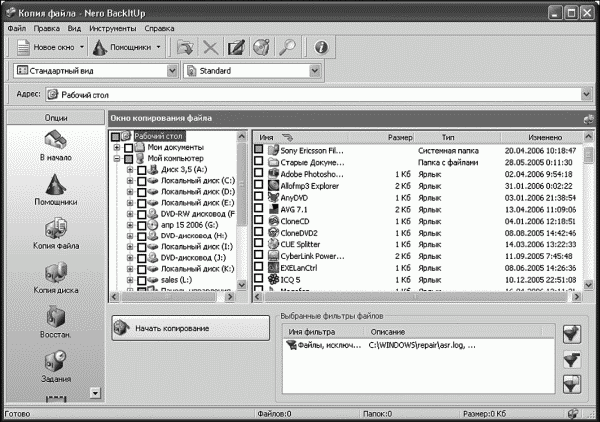Expand the Мои документы tree node
Screen dimensions: 600x422
tap(117, 147)
